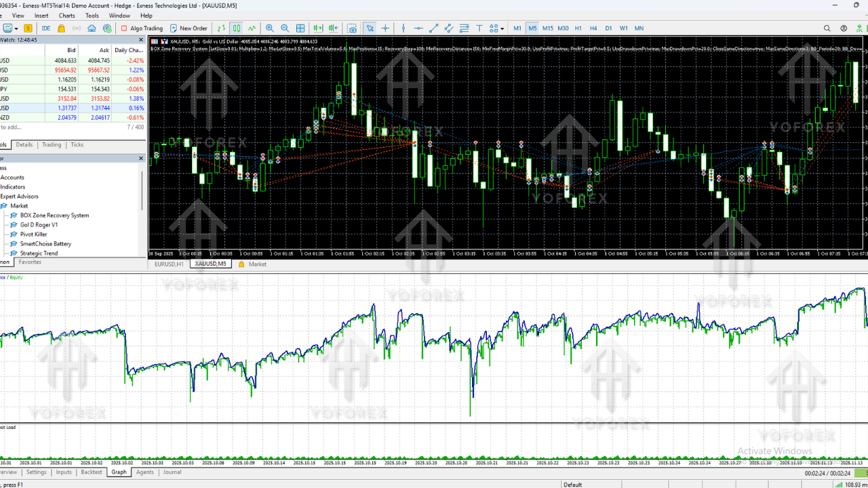Draw a vertical line on chart
Image resolution: width=868 pixels, height=488 pixels.
[x=403, y=28]
